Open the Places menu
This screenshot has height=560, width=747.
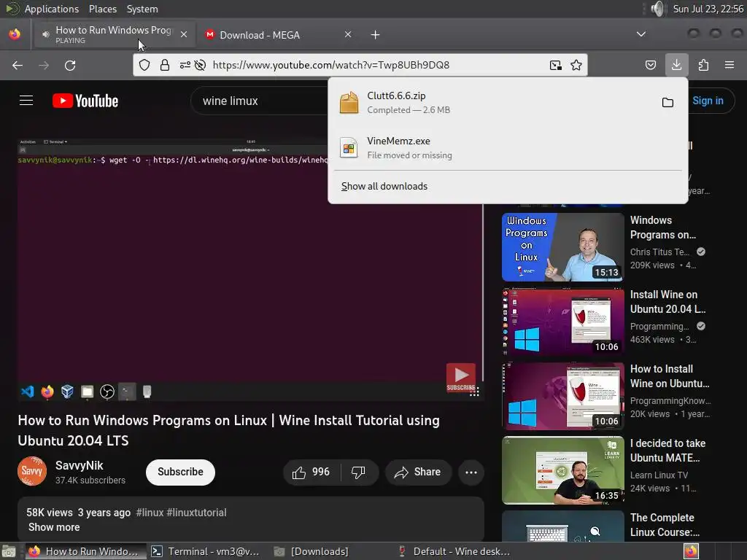pyautogui.click(x=102, y=9)
